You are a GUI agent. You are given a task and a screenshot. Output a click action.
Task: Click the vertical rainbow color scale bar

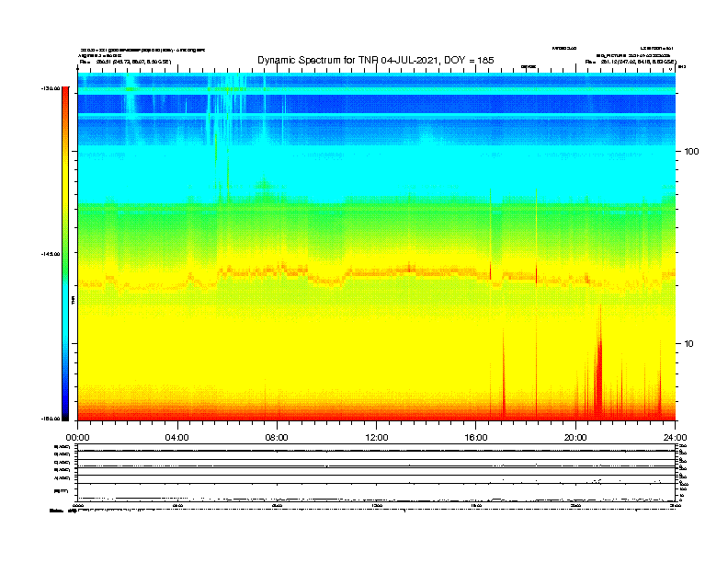[65, 254]
